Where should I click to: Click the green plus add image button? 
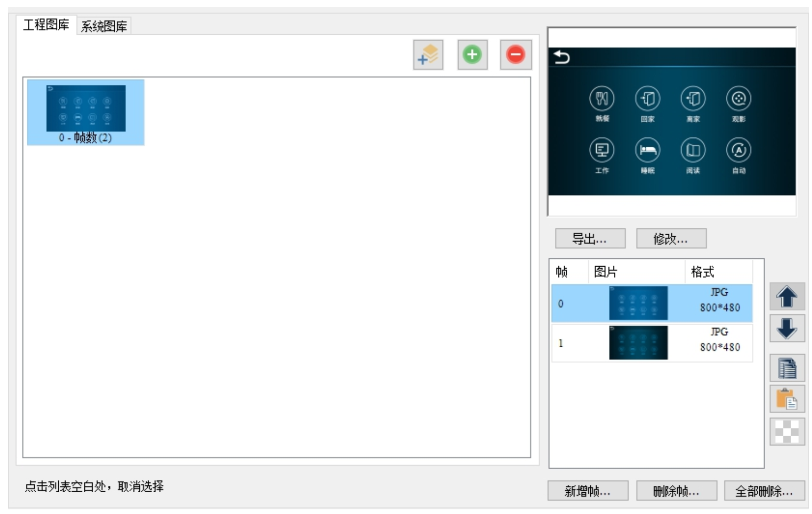pos(472,55)
